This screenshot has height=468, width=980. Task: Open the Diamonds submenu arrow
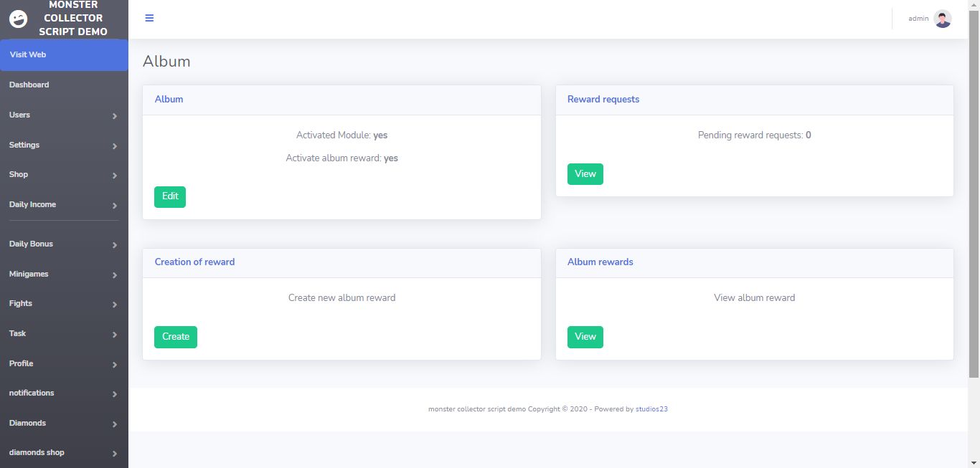pyautogui.click(x=115, y=424)
